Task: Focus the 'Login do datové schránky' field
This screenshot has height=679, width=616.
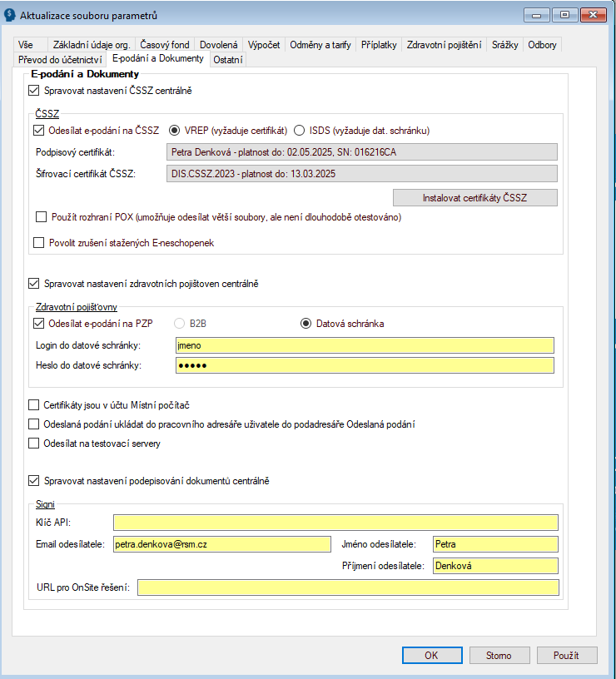Action: click(x=364, y=345)
